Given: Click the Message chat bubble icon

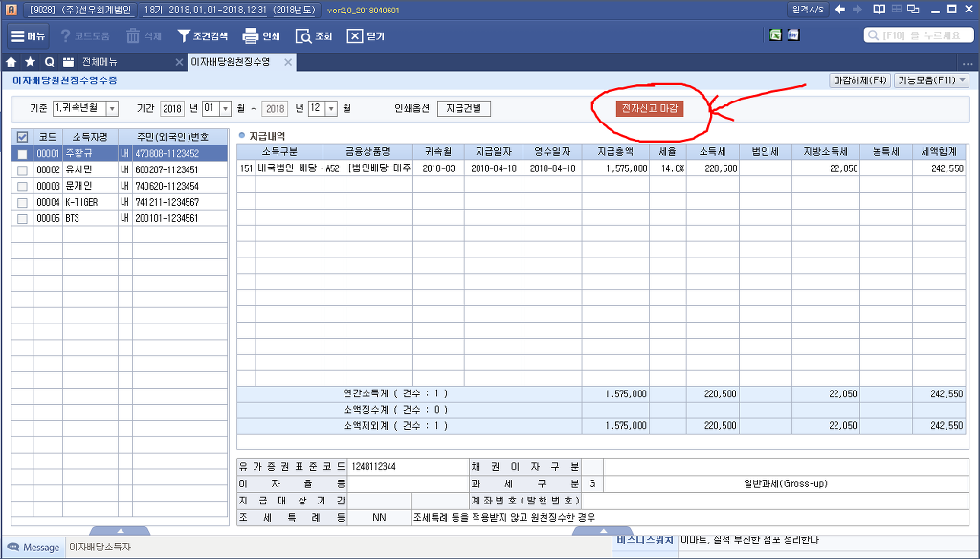Looking at the screenshot, I should [12, 548].
